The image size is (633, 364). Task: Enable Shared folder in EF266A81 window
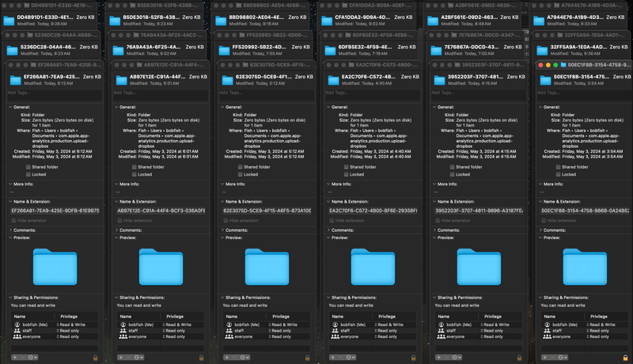[28, 167]
